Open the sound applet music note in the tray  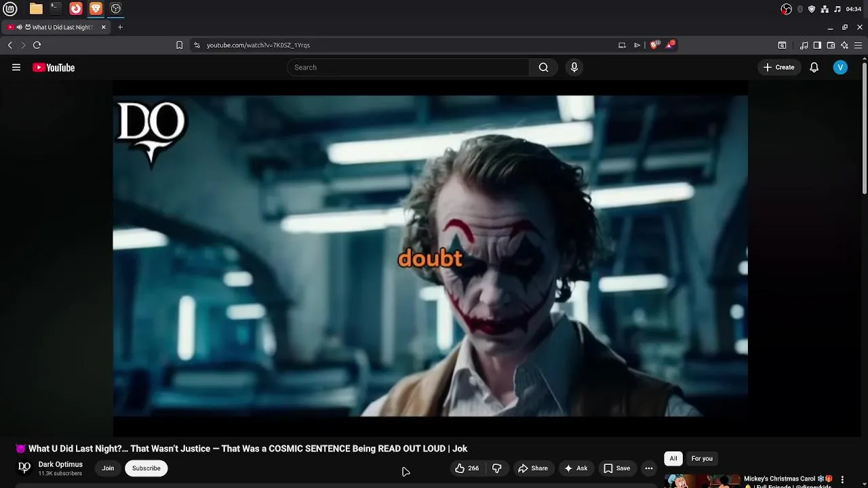tap(837, 9)
